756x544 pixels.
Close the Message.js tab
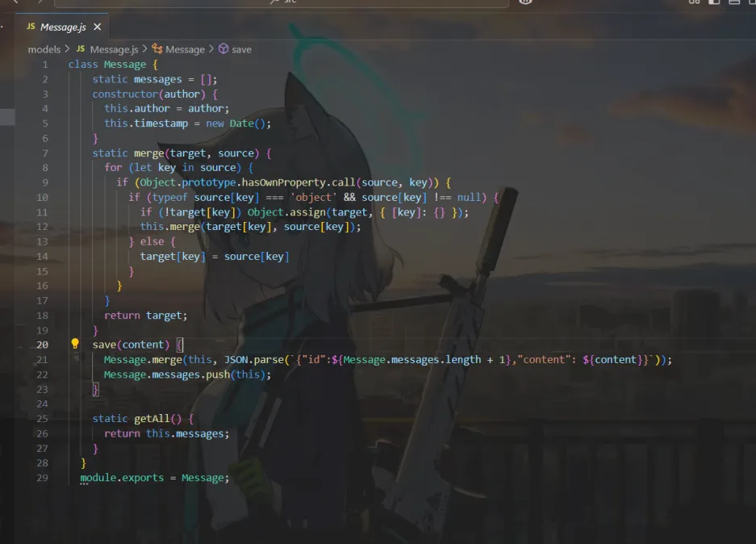(x=98, y=27)
